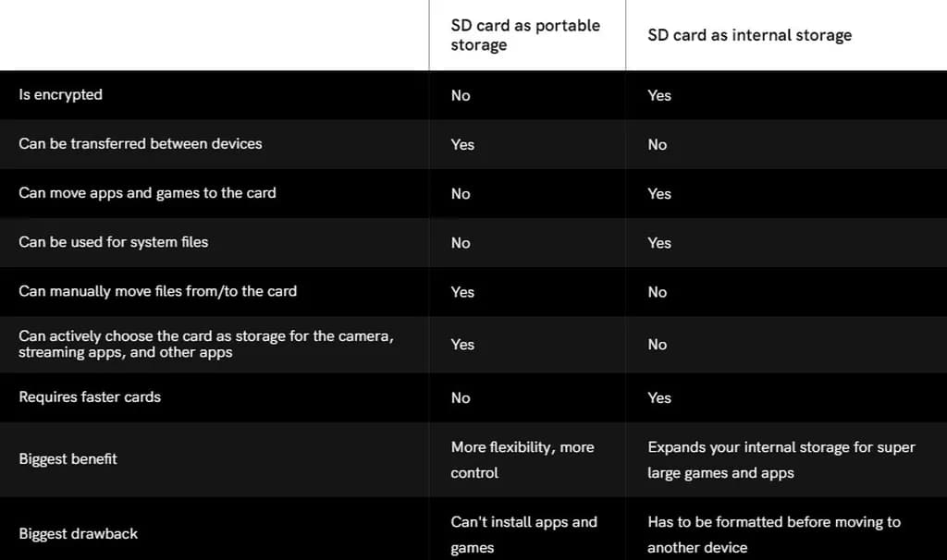Click the 'Biggest drawback' row label
This screenshot has height=560, width=947.
pos(78,533)
